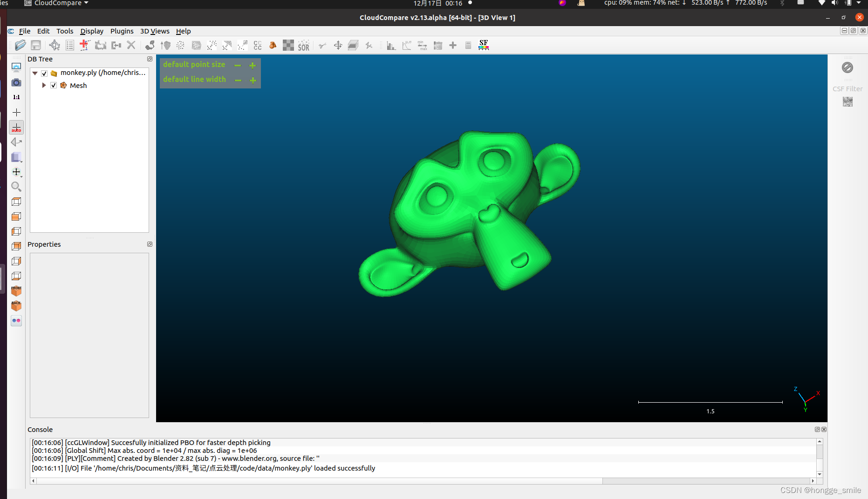
Task: Open the CloudCompare application menu in top bar
Action: point(56,3)
